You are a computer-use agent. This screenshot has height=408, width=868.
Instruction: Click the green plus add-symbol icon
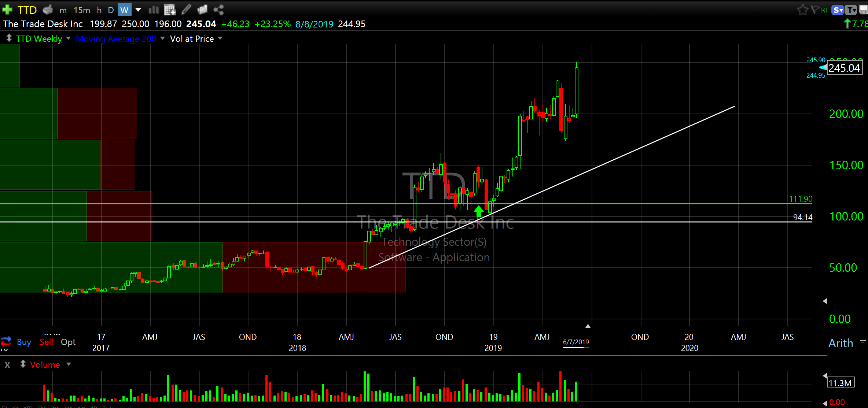[x=7, y=10]
